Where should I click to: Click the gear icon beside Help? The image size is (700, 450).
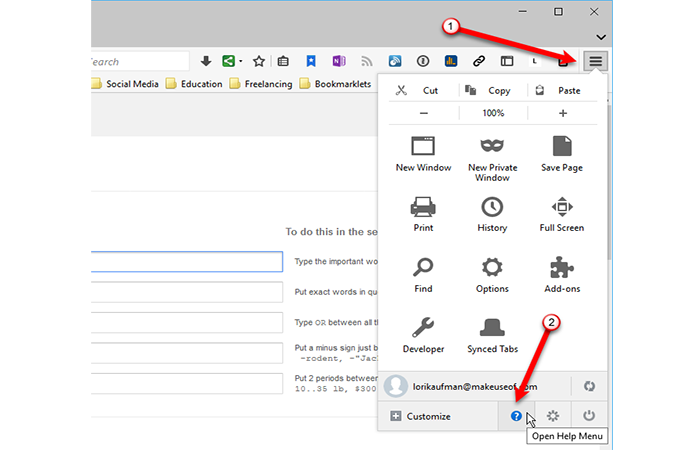(553, 416)
